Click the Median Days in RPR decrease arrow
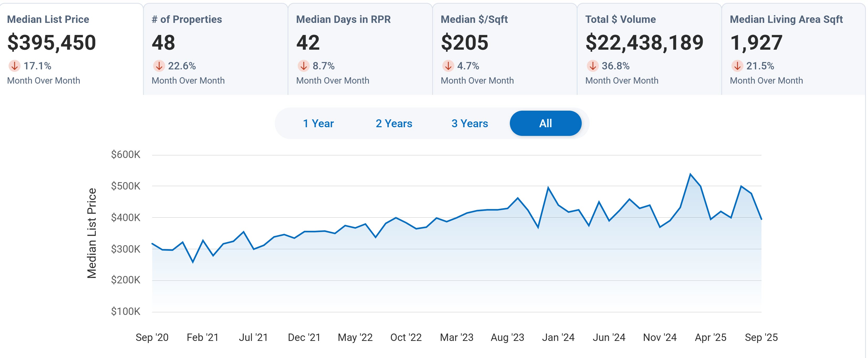This screenshot has width=868, height=358. tap(303, 66)
